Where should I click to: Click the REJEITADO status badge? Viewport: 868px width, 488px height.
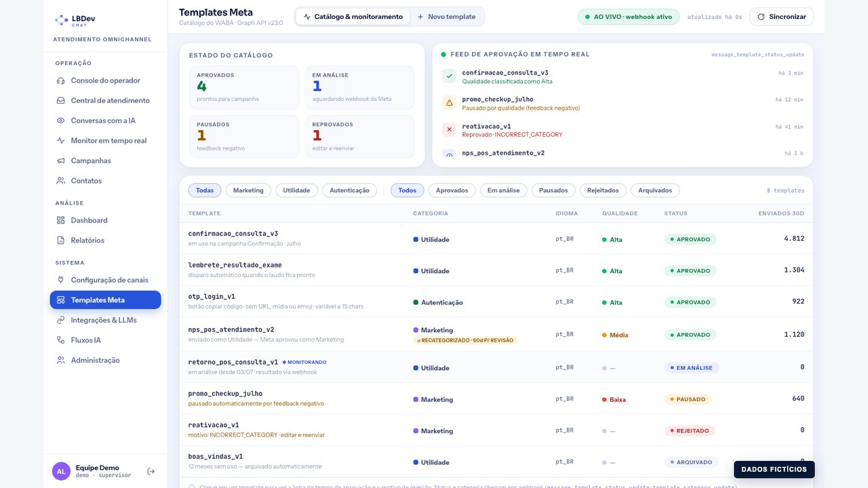(x=690, y=430)
